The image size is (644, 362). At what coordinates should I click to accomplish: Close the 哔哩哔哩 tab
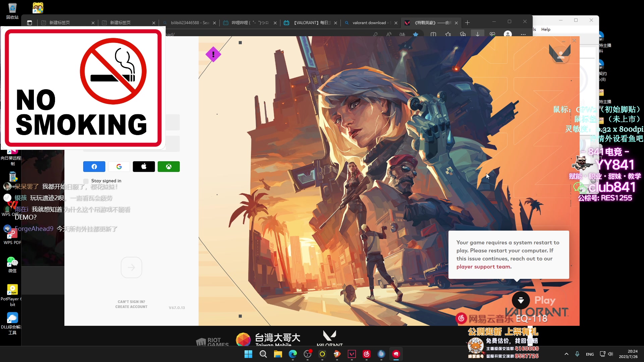click(x=275, y=23)
